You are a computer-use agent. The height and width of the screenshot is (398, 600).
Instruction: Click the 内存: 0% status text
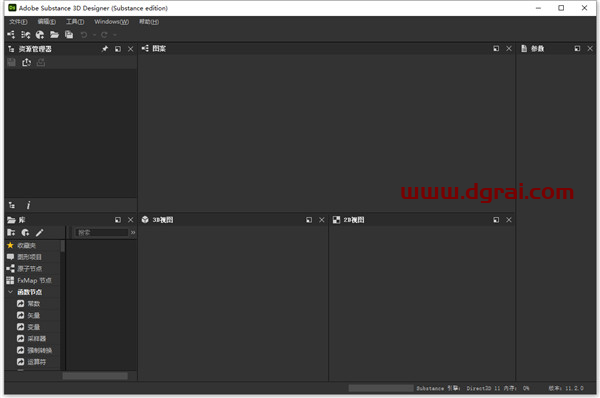tap(516, 388)
